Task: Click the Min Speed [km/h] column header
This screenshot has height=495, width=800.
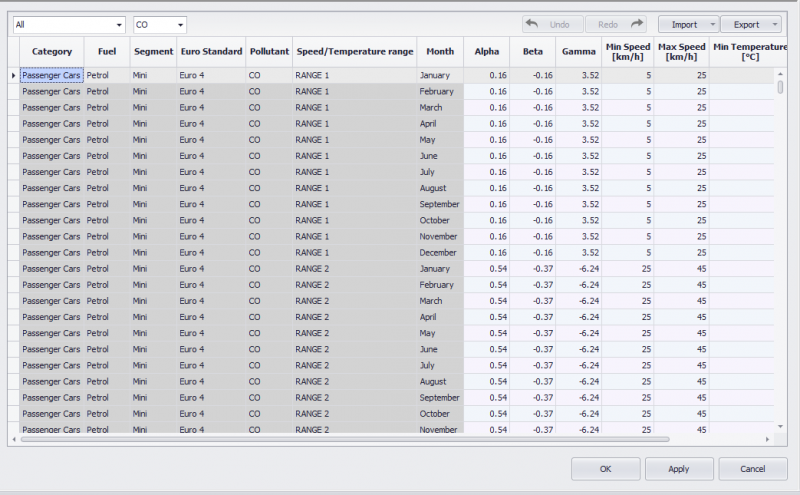Action: (628, 52)
